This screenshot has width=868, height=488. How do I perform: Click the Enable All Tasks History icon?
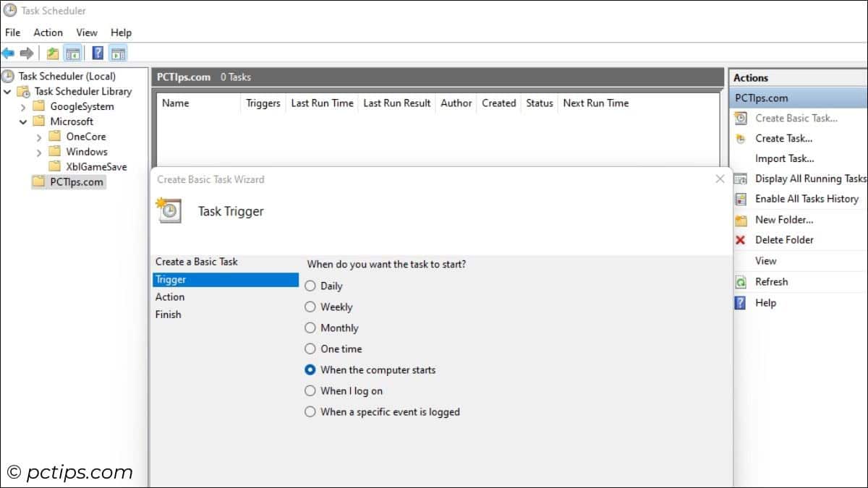pos(741,199)
